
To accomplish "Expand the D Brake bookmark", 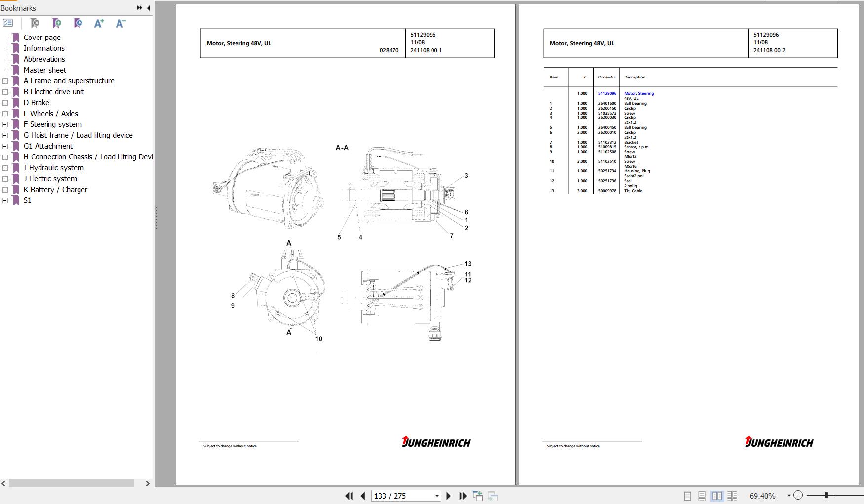I will [5, 103].
